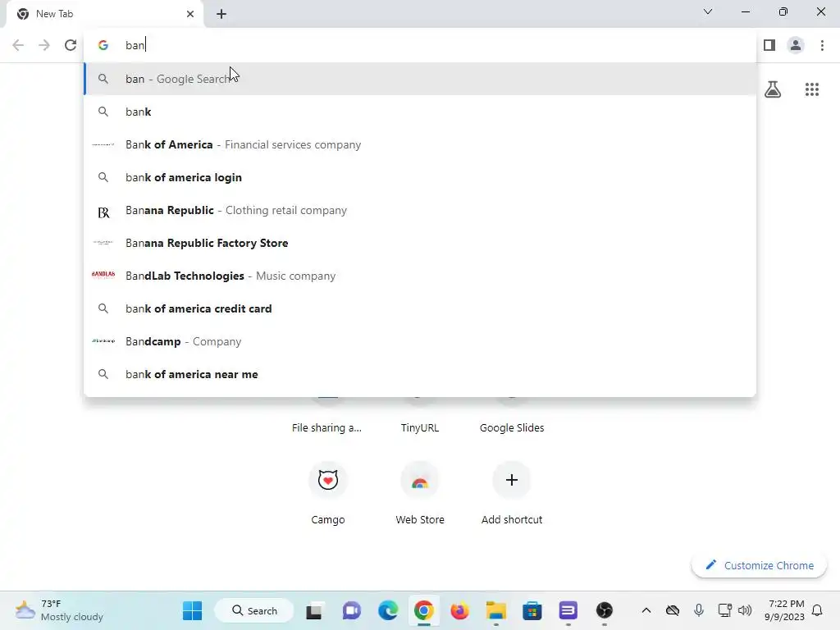Viewport: 840px width, 630px height.
Task: Select Banana Republic clothing retail suggestion
Action: point(420,210)
